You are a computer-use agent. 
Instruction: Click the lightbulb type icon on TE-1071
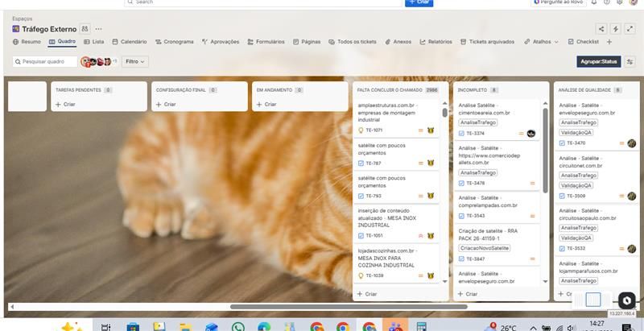[x=361, y=130]
